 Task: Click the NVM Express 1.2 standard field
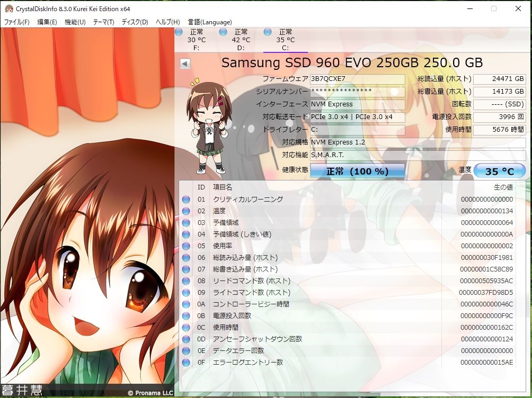coord(418,142)
